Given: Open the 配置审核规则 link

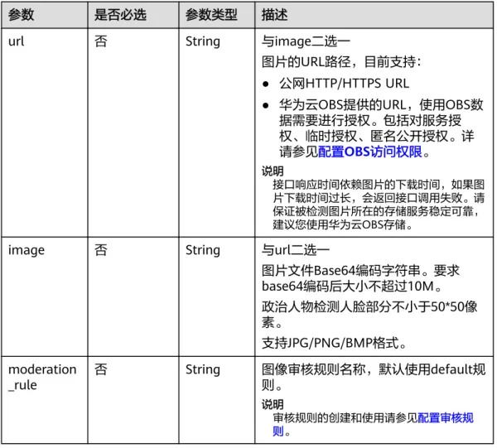Looking at the screenshot, I should pos(445,418).
